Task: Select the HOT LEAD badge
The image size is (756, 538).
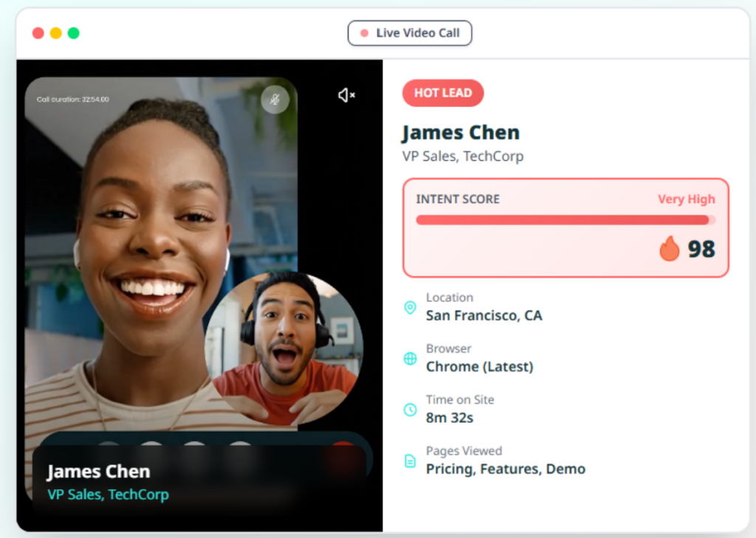Action: 442,93
